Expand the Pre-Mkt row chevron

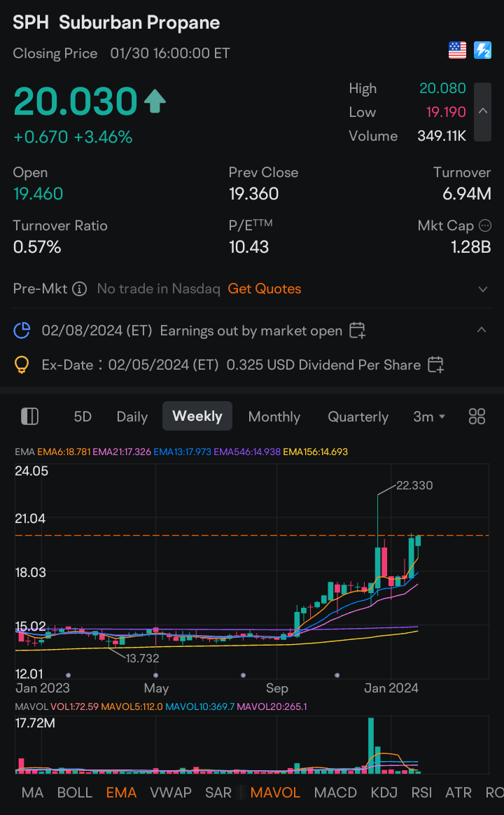[483, 289]
